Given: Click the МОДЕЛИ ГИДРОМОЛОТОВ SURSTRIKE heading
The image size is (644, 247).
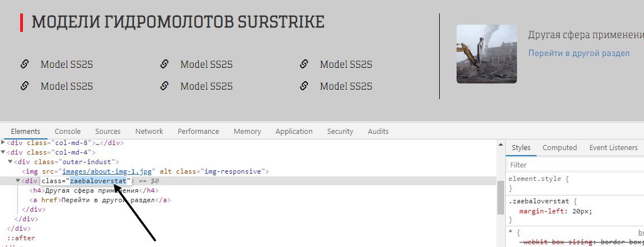Looking at the screenshot, I should pos(178,22).
